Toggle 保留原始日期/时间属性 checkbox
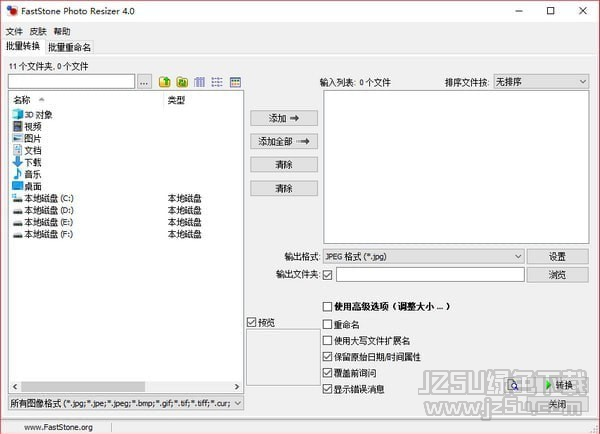 coord(327,357)
